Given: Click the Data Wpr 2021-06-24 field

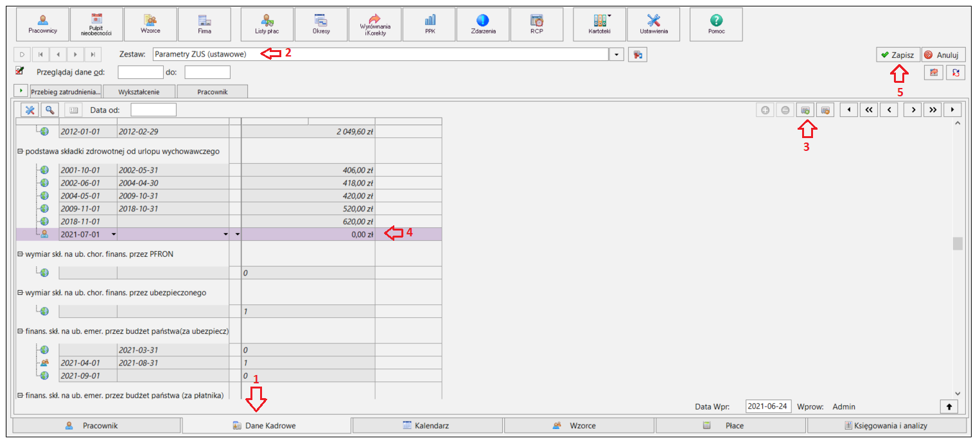Looking at the screenshot, I should 769,406.
